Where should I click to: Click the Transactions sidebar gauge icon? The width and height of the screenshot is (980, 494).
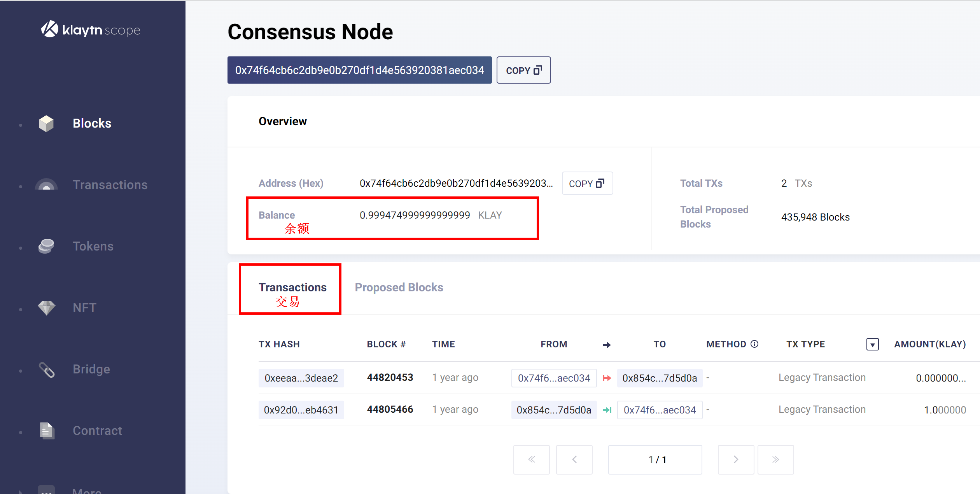coord(46,185)
